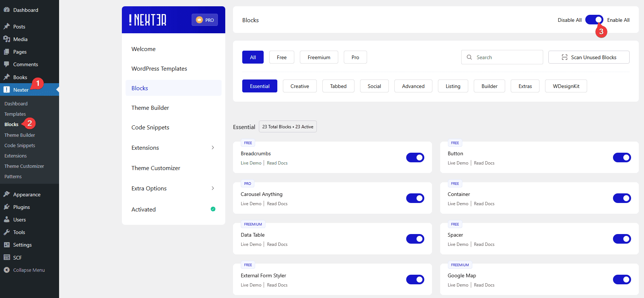Click the Settings sliders icon
Viewport: 644px width, 298px height.
(x=7, y=245)
